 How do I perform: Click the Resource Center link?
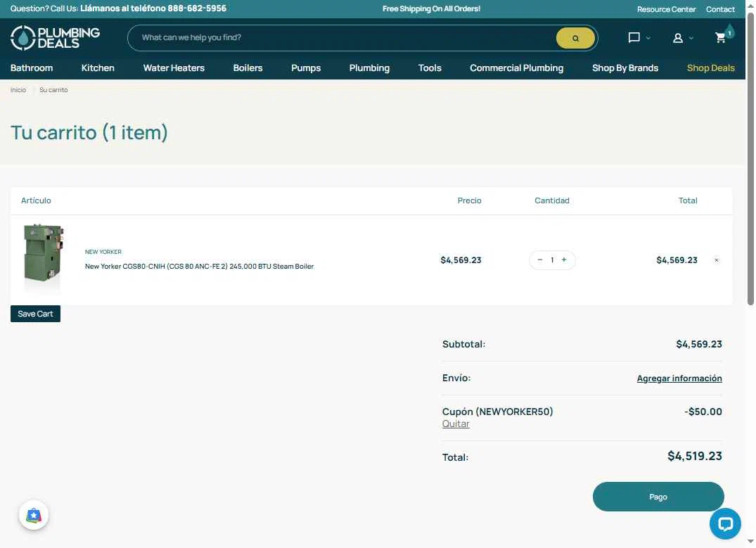pos(666,9)
